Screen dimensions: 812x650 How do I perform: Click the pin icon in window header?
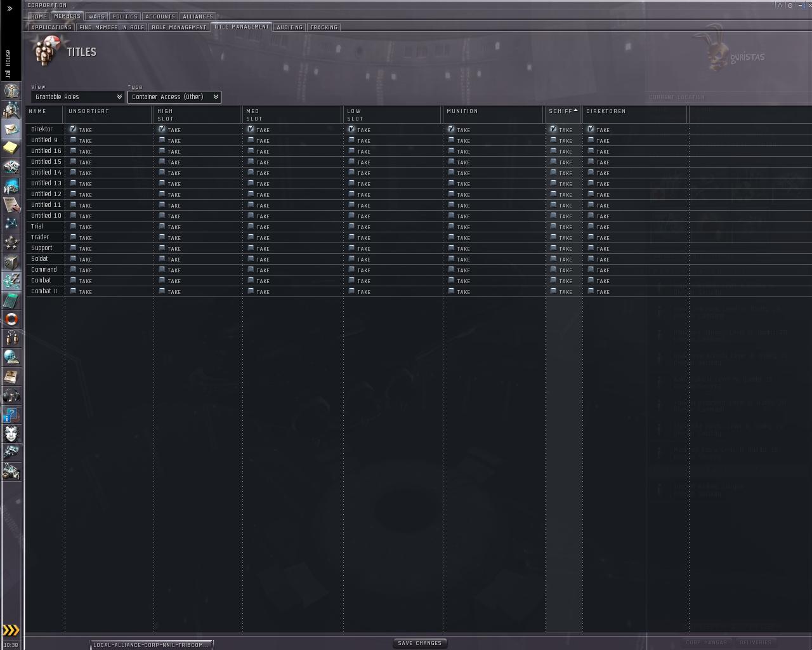[780, 5]
